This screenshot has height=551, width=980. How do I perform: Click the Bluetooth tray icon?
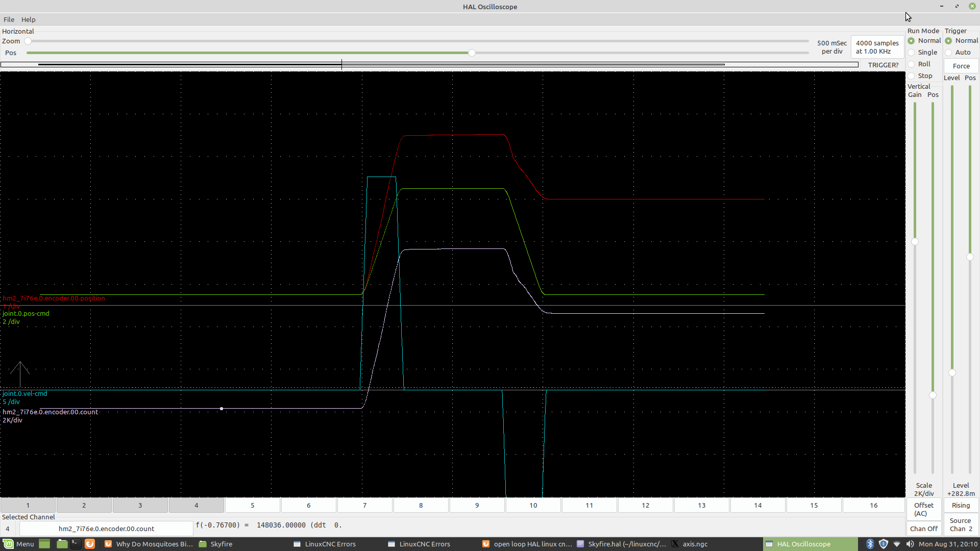click(x=870, y=544)
